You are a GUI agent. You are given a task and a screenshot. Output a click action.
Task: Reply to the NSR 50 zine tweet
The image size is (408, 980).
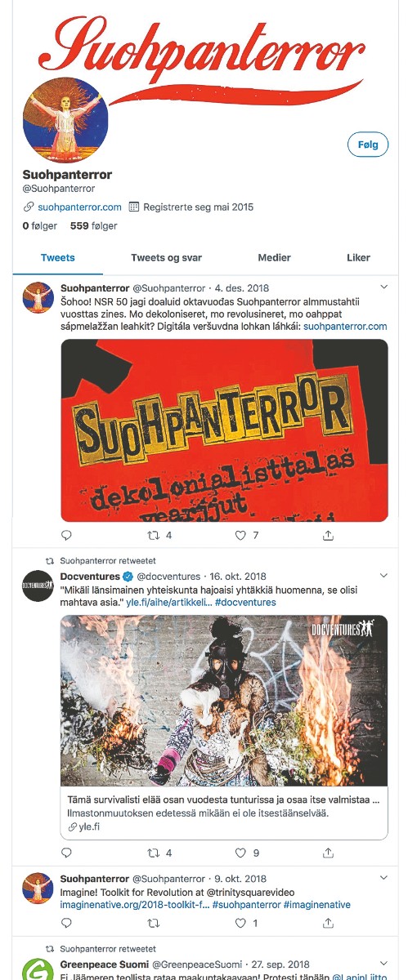click(67, 535)
